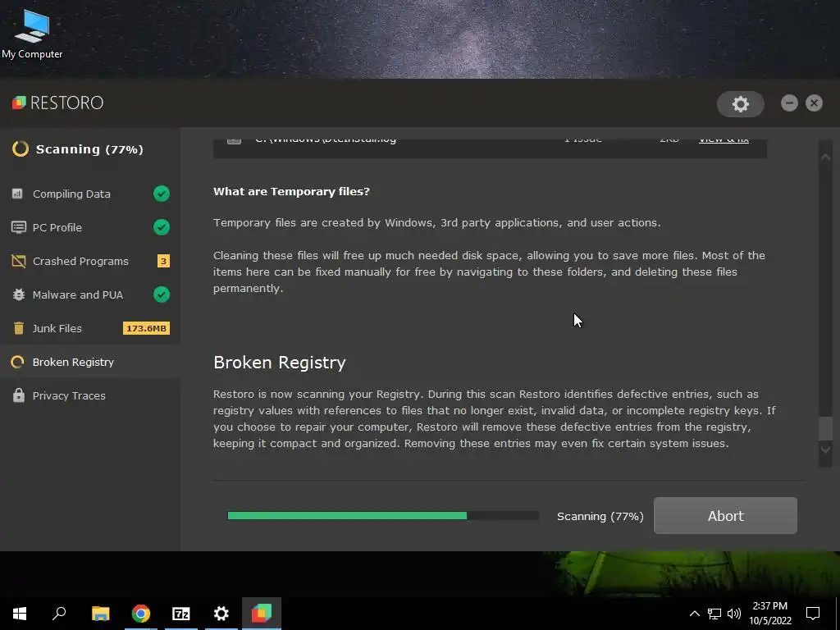Abort the scan
The width and height of the screenshot is (840, 630).
point(725,516)
